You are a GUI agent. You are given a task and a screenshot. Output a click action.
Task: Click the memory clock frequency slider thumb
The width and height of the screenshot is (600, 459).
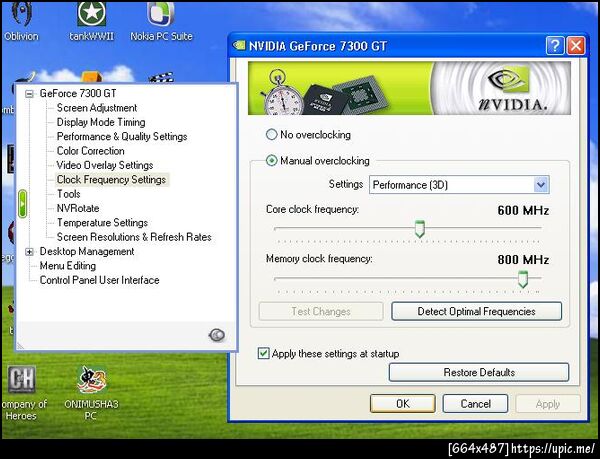[x=523, y=279]
